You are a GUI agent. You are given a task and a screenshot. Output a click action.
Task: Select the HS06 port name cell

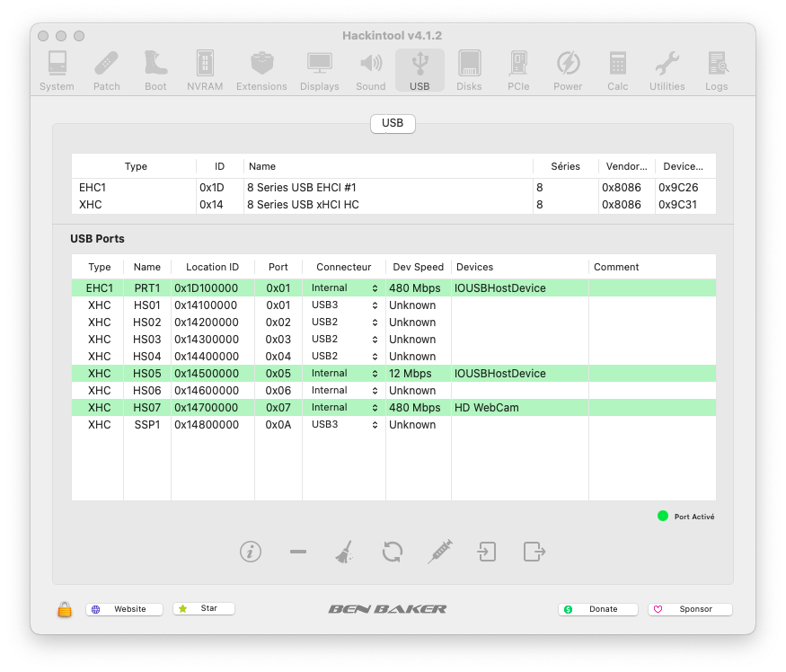click(x=147, y=390)
